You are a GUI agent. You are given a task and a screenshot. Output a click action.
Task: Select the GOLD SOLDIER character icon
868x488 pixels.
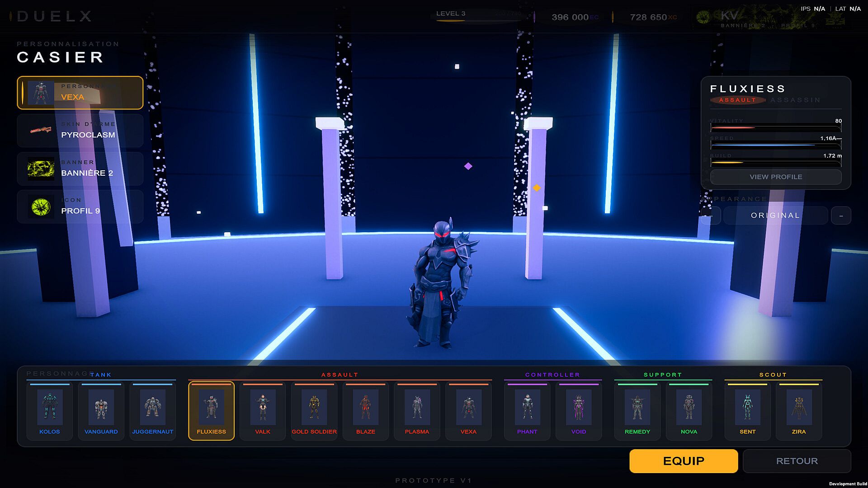[x=314, y=410]
